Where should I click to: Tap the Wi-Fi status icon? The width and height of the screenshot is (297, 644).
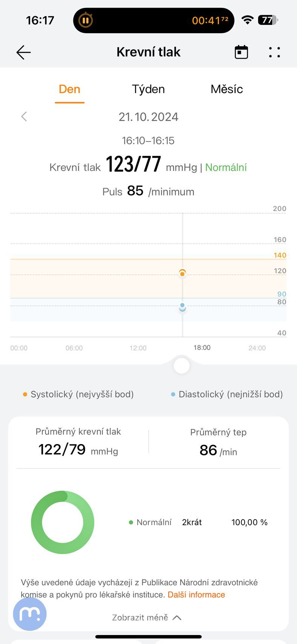247,20
